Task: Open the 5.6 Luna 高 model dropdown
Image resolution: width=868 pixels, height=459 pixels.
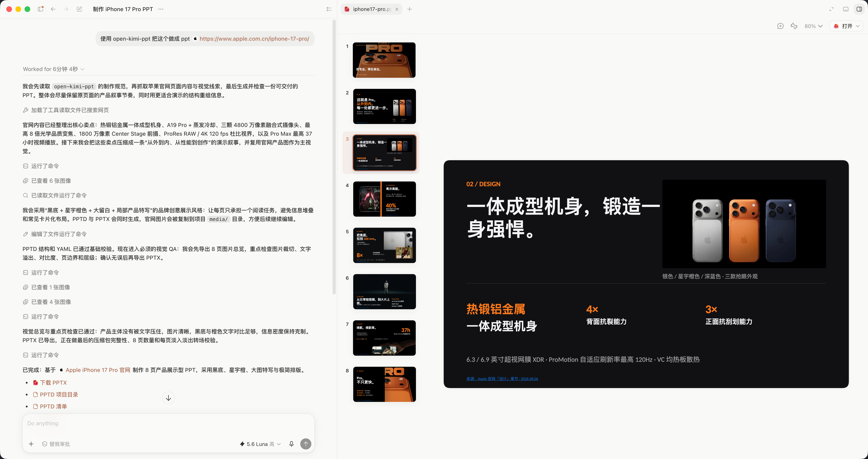Action: pyautogui.click(x=260, y=444)
